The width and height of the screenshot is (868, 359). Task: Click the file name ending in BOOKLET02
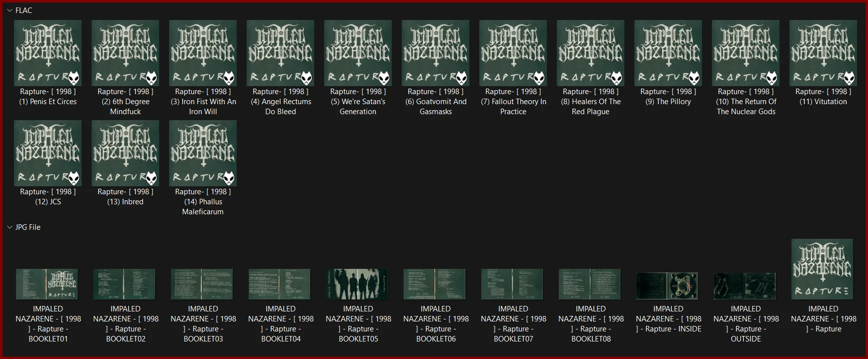(x=126, y=324)
